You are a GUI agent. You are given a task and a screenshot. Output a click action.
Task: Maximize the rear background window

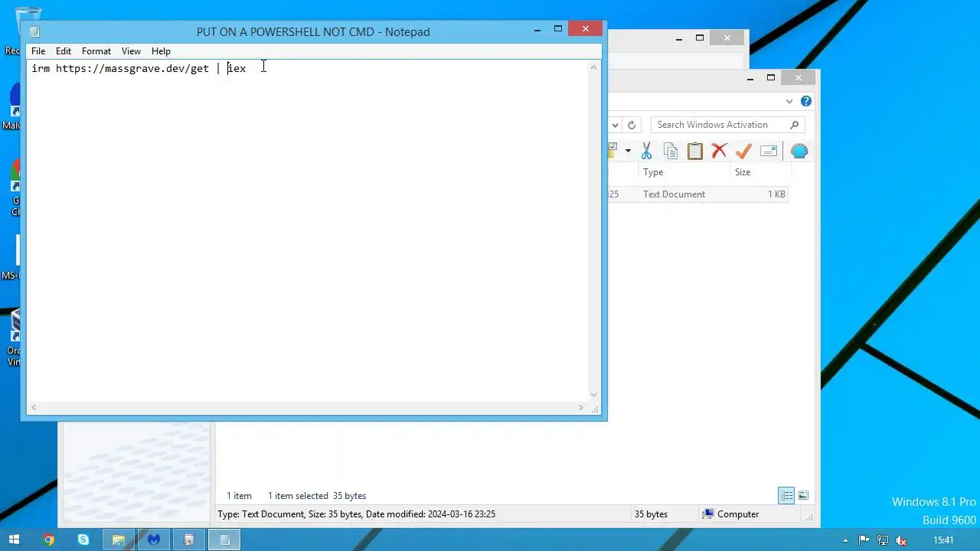click(700, 37)
